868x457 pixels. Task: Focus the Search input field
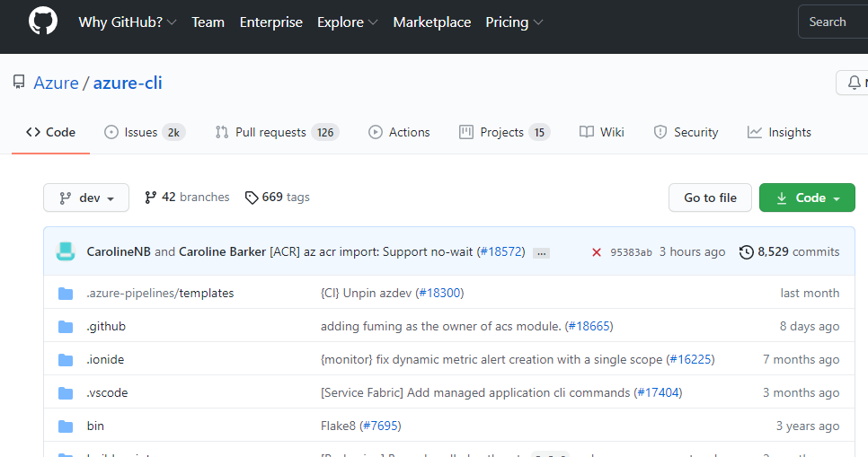click(833, 22)
